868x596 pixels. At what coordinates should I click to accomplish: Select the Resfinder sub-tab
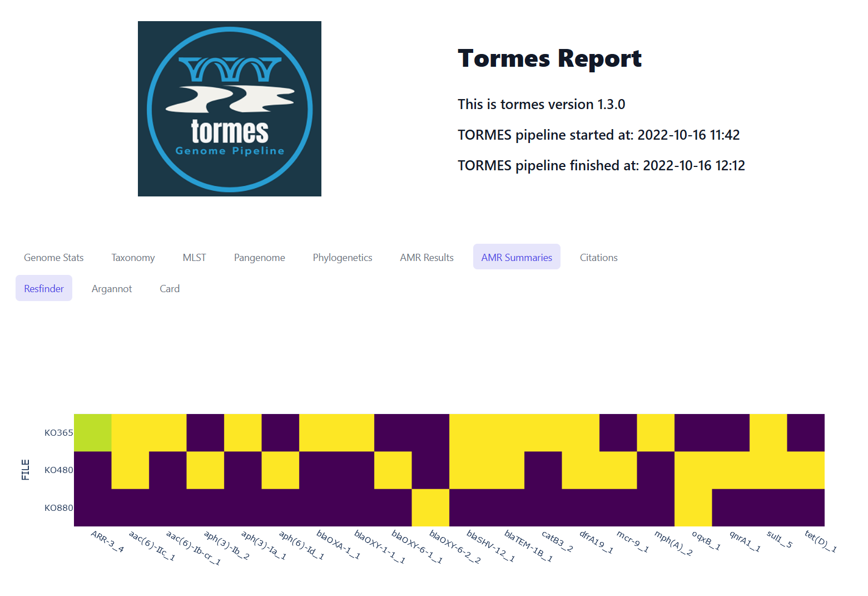(43, 288)
